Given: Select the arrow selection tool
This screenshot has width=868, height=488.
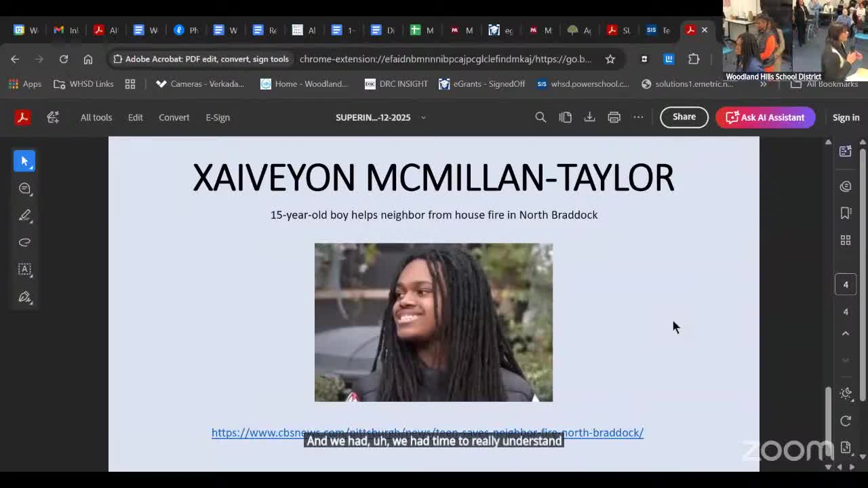Looking at the screenshot, I should [25, 161].
